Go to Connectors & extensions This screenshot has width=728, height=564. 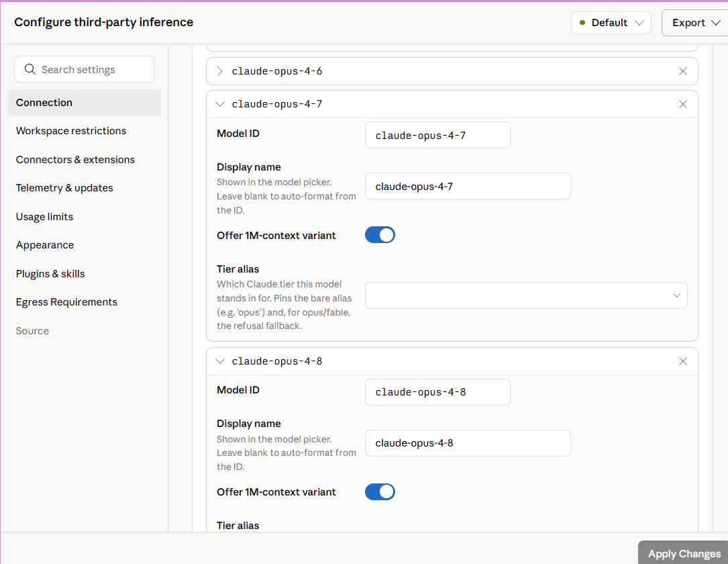[75, 160]
